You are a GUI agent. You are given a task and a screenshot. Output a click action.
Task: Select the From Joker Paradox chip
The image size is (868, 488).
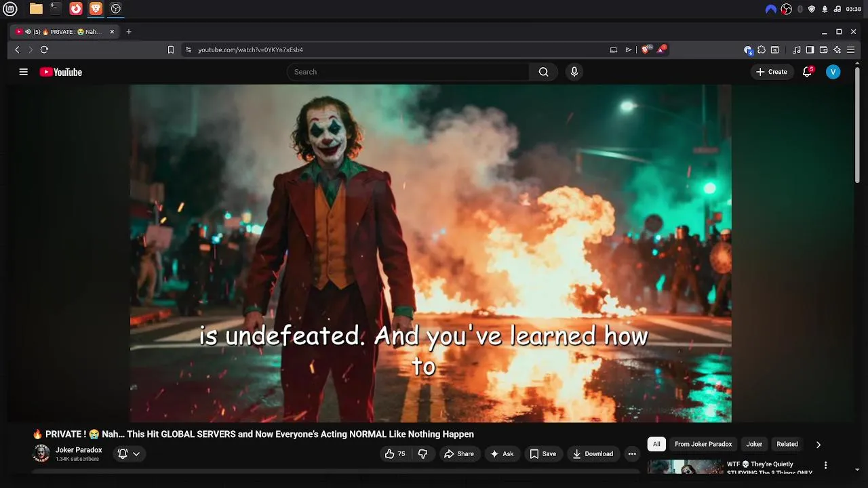click(703, 444)
